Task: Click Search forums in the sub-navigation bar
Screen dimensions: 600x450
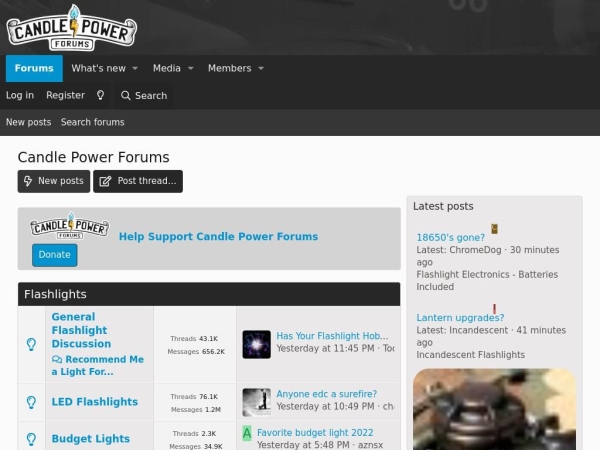Action: [93, 122]
